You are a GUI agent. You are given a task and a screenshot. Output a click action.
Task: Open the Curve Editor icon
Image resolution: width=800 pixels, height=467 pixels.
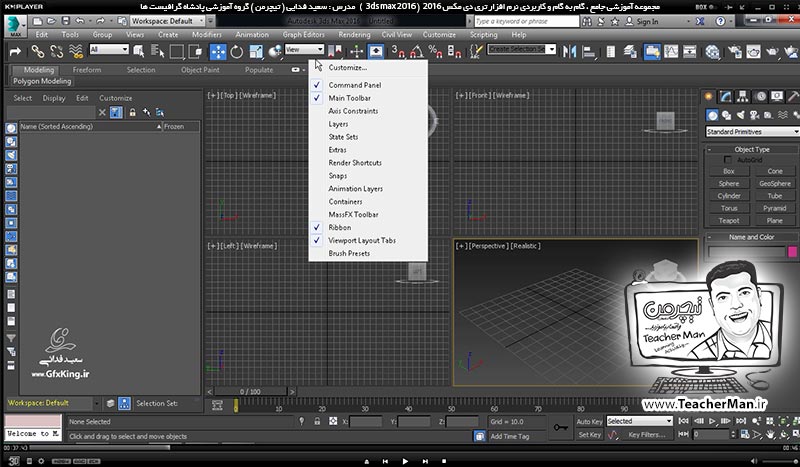pos(671,52)
